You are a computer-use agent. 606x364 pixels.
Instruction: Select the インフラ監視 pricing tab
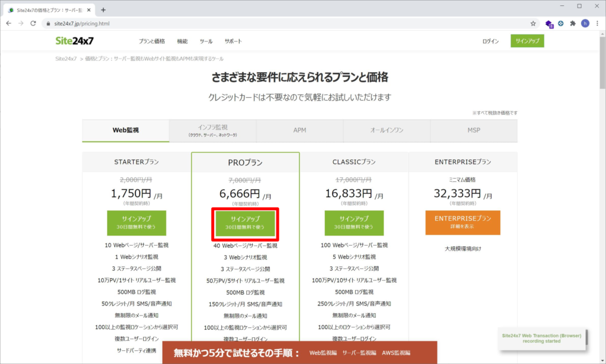pyautogui.click(x=212, y=130)
